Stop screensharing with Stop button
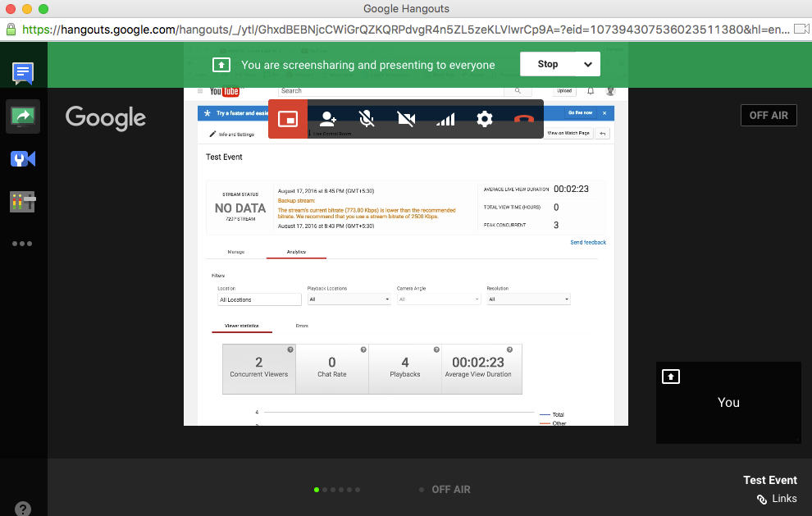Viewport: 812px width, 516px height. coord(547,64)
